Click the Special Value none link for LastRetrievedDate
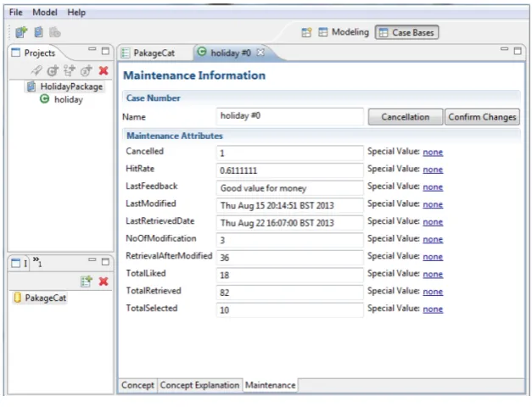The image size is (532, 407). (x=433, y=222)
